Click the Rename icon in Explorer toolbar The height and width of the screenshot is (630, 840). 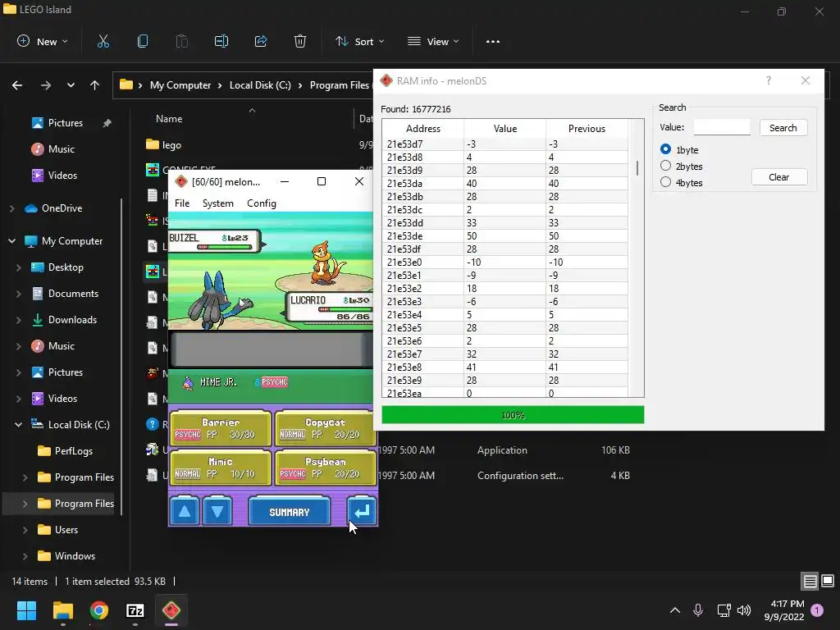click(x=221, y=41)
